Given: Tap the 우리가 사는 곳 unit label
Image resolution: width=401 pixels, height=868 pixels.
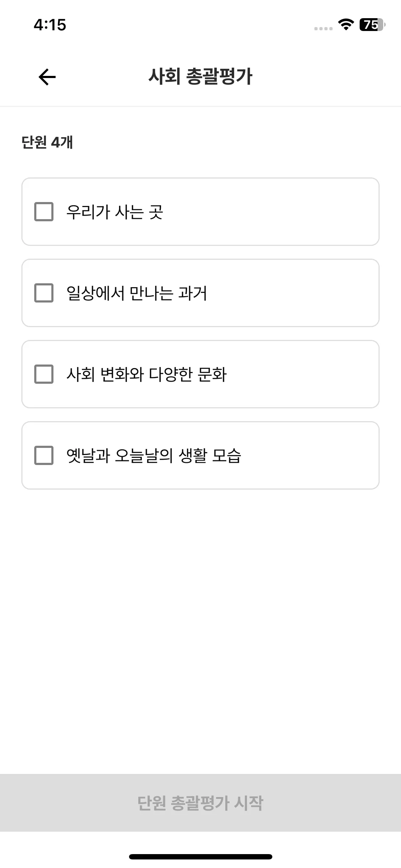Looking at the screenshot, I should coord(115,212).
